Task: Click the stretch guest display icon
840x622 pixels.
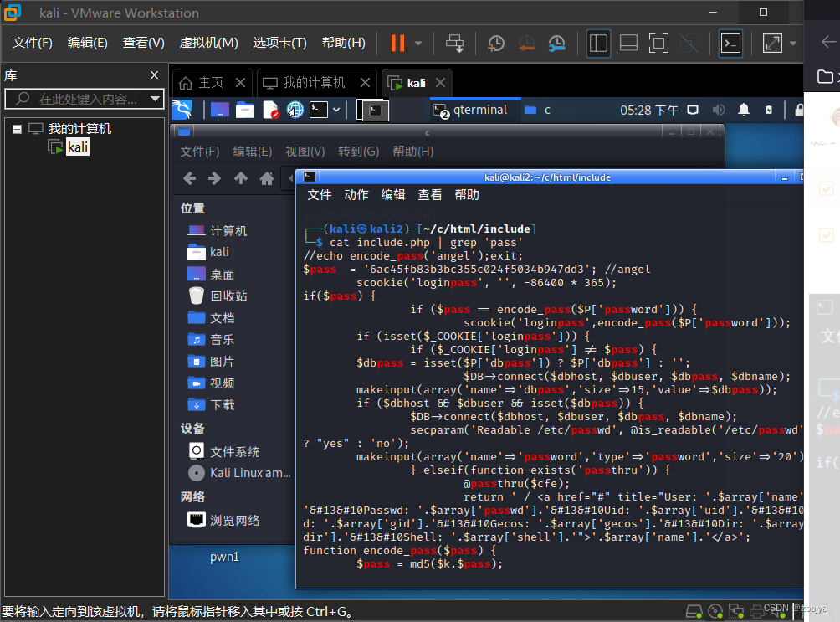Action: point(772,43)
